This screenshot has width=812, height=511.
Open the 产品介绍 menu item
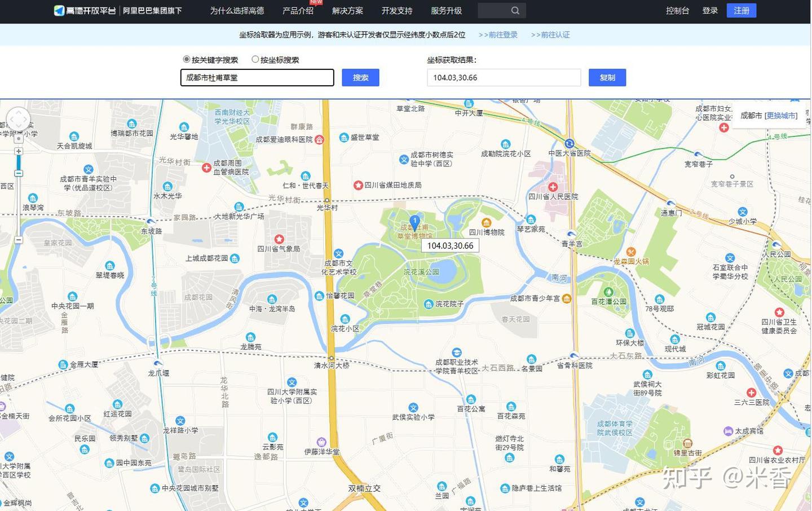299,10
